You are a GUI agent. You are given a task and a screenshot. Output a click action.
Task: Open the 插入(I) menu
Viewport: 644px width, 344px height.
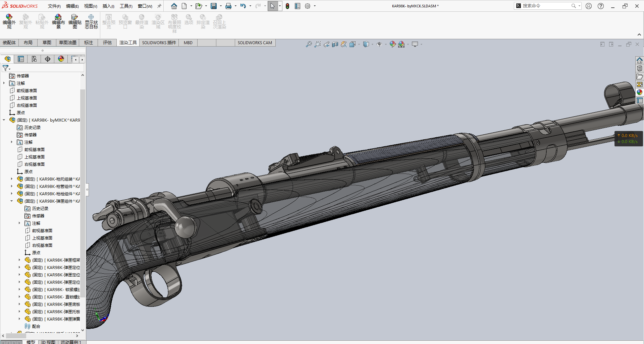[108, 6]
